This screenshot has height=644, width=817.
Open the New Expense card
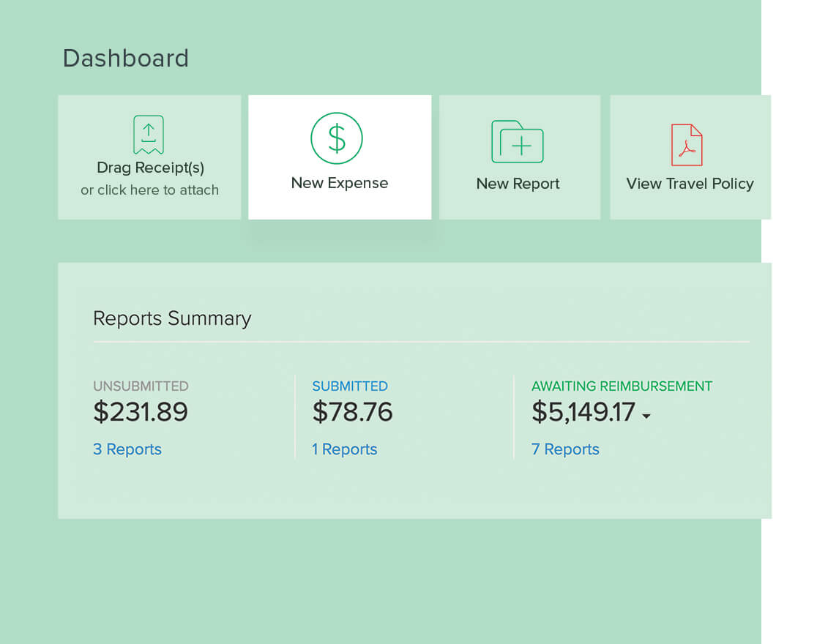339,157
